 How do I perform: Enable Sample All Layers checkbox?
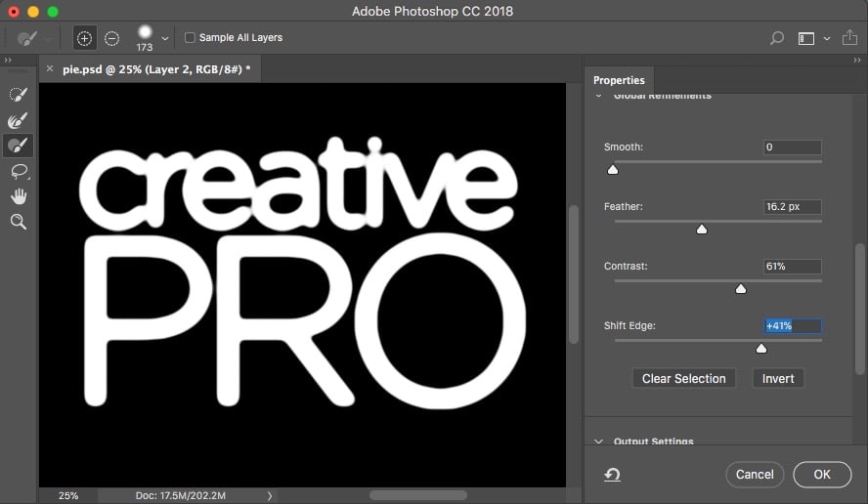pos(191,38)
